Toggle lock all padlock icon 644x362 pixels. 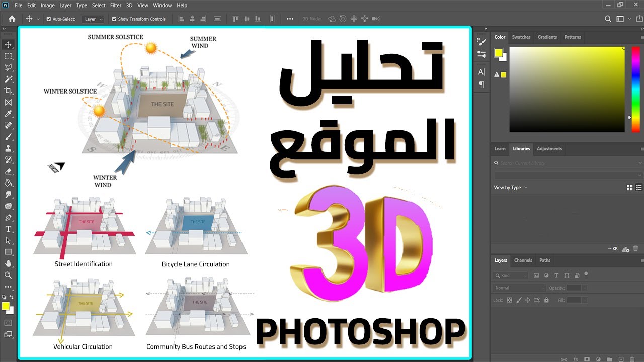click(546, 300)
